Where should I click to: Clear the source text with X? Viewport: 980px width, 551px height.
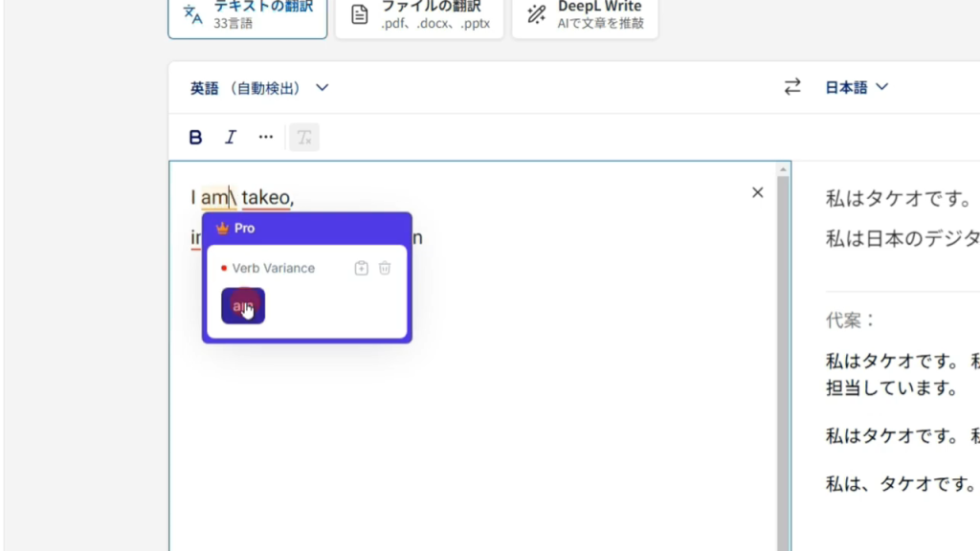tap(758, 192)
